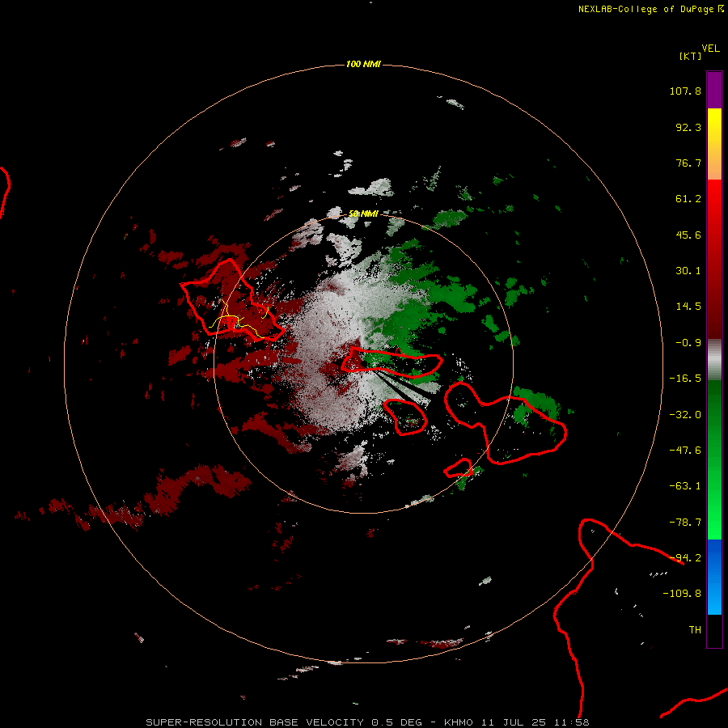Click the Super-Resolution Base Velocity caption
Viewport: 728px width, 728px height.
point(367,722)
